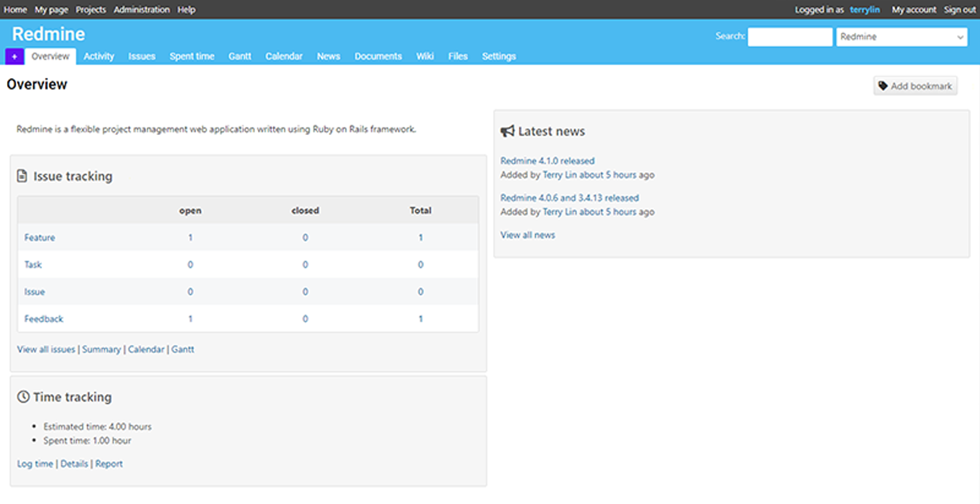Click View all news link
Screen dimensions: 980x504
(528, 235)
